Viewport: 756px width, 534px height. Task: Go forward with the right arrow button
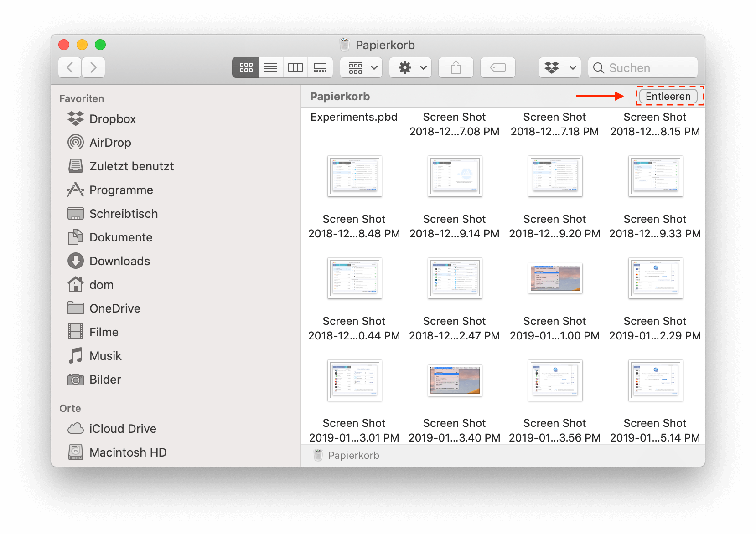click(93, 67)
